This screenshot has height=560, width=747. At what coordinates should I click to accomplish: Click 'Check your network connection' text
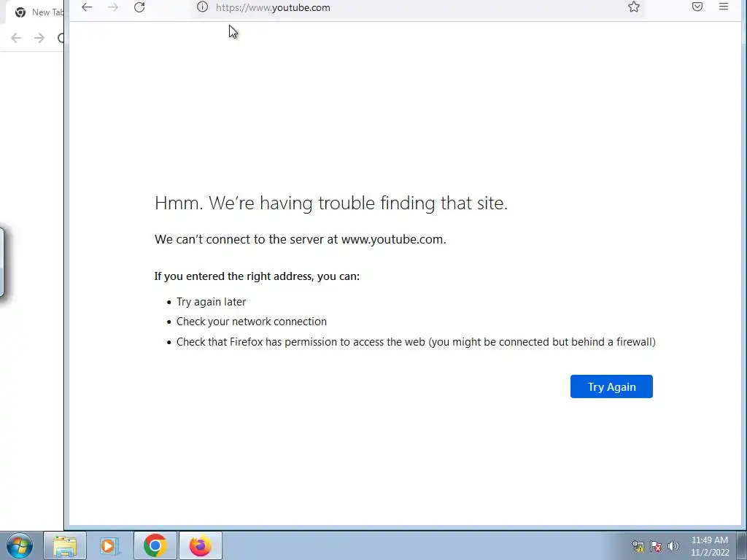[x=252, y=322]
